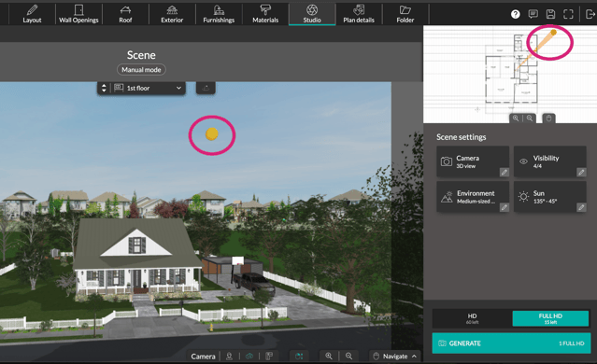Edit Environment with pencil icon
Viewport: 597px width, 364px height.
pyautogui.click(x=505, y=208)
